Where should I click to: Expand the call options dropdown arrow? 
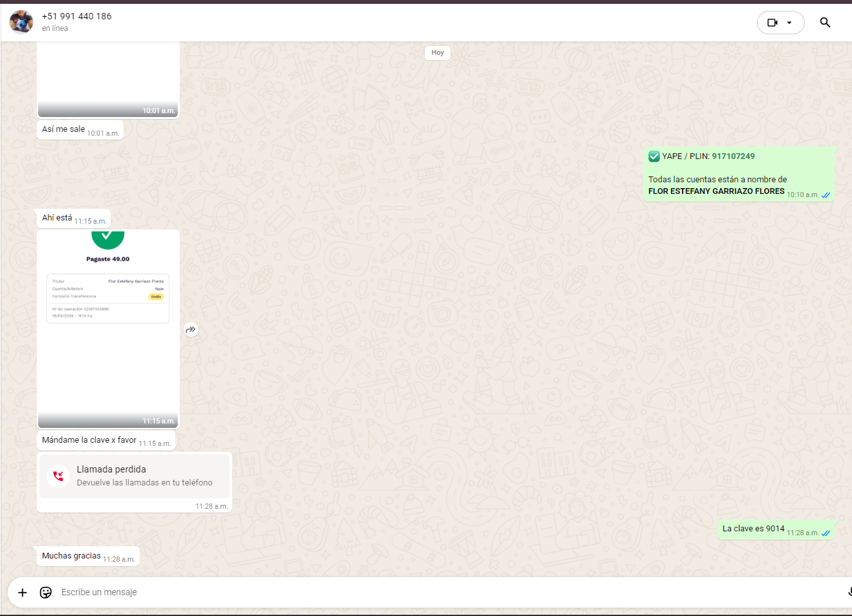pos(789,23)
